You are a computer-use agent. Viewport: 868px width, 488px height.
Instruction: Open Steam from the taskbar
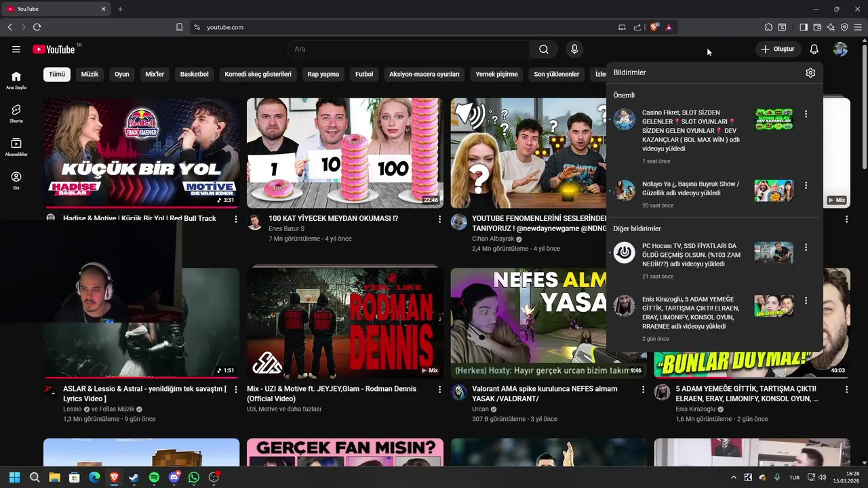(134, 477)
